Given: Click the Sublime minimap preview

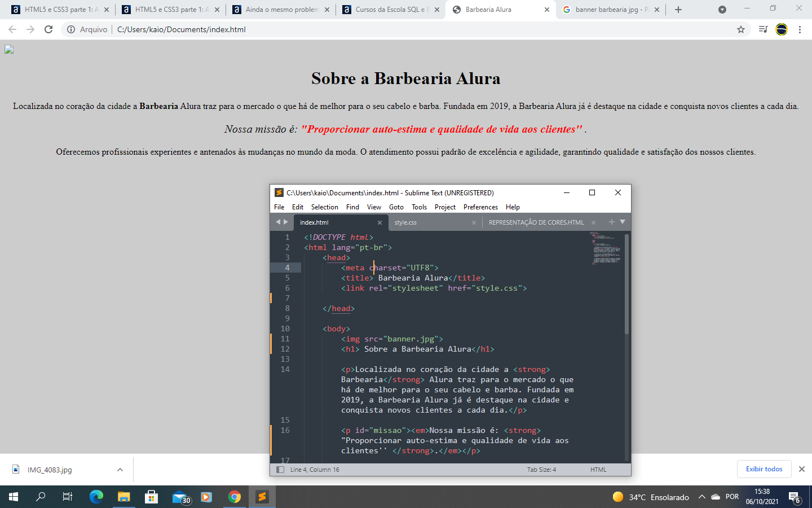Looking at the screenshot, I should coord(605,248).
